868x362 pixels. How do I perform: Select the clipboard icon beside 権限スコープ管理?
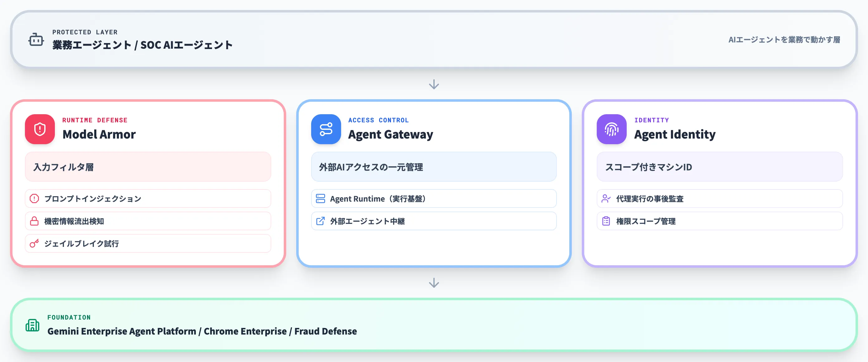[x=606, y=221]
